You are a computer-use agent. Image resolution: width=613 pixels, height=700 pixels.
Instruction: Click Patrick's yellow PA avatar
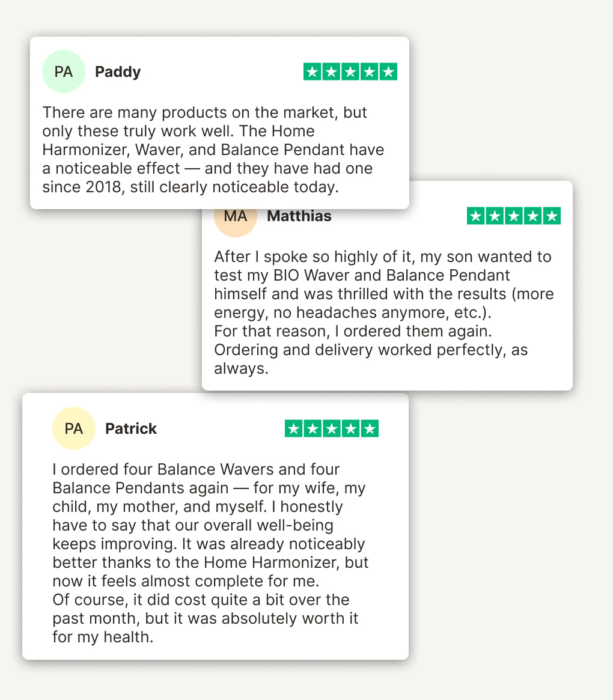pos(74,428)
